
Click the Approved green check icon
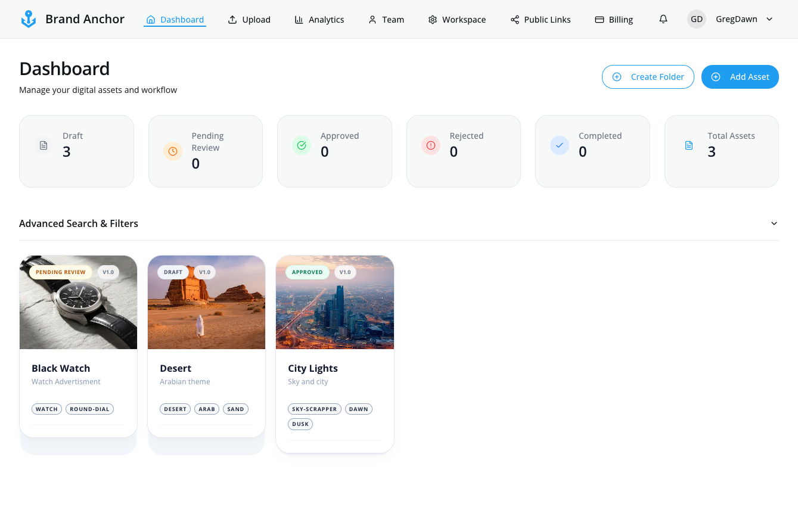click(302, 145)
